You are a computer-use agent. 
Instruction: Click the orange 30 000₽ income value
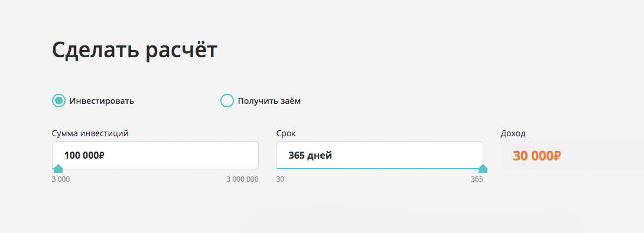click(537, 156)
